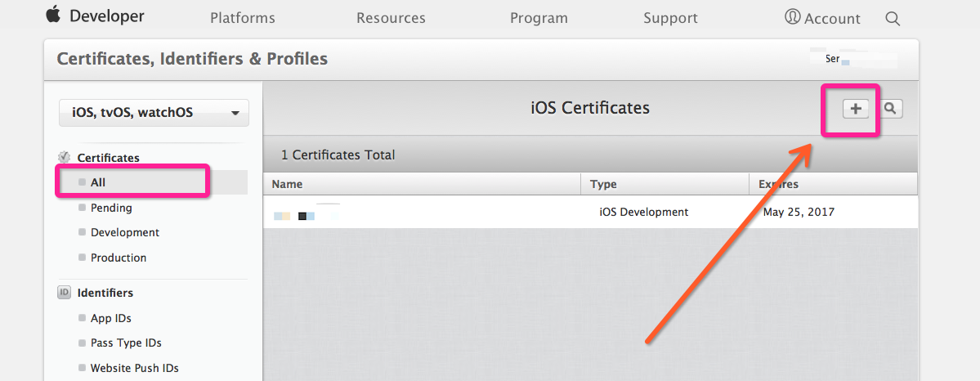Go to the Account page
This screenshot has width=980, height=381.
click(822, 18)
